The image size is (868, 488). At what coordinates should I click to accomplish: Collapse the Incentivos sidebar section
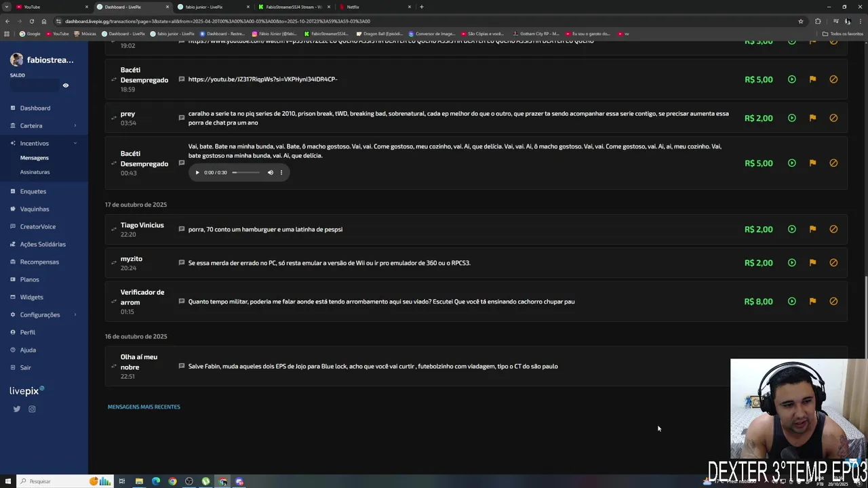pyautogui.click(x=44, y=143)
